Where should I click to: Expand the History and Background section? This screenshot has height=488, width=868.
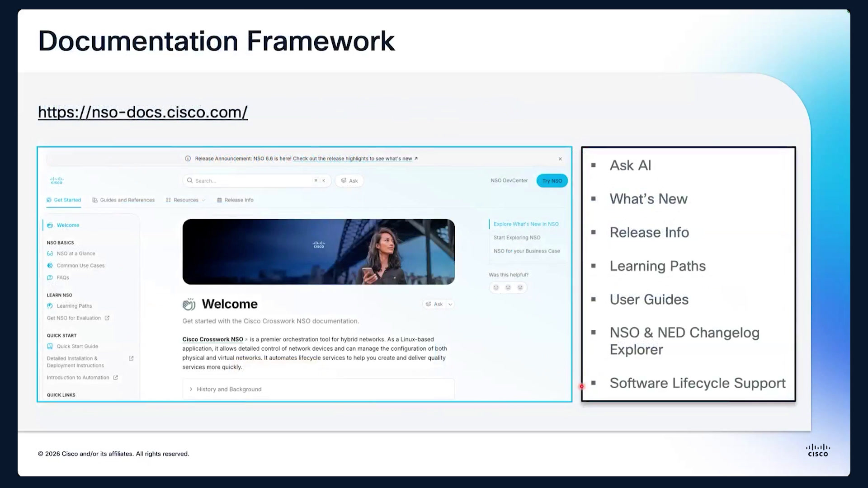319,389
